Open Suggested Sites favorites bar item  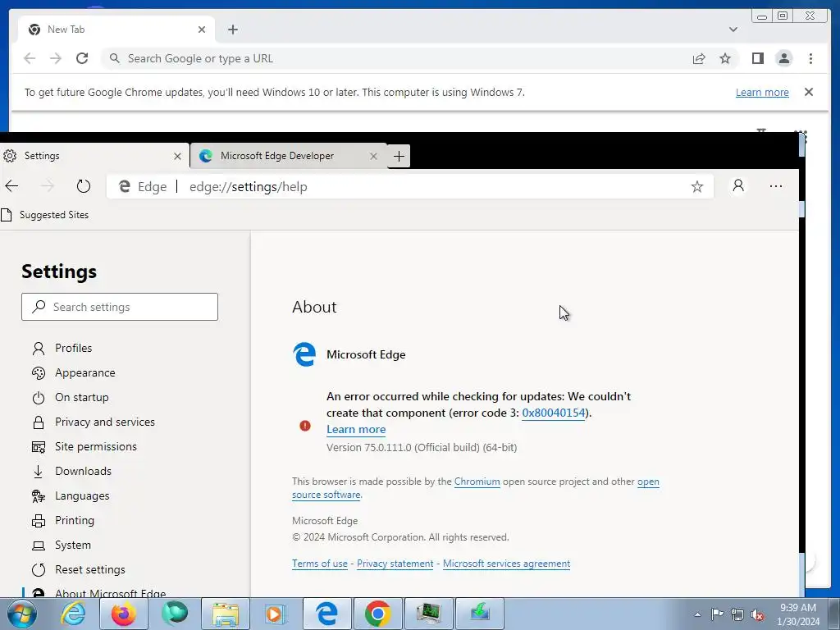45,215
